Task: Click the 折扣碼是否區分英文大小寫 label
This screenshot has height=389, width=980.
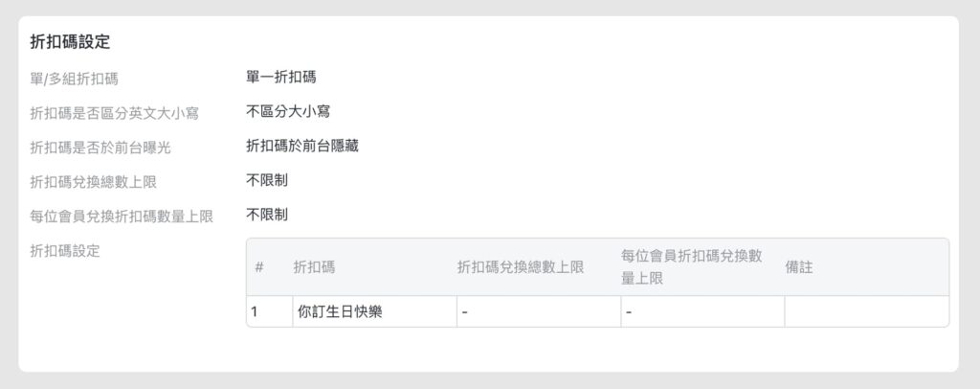Action: coord(114,113)
